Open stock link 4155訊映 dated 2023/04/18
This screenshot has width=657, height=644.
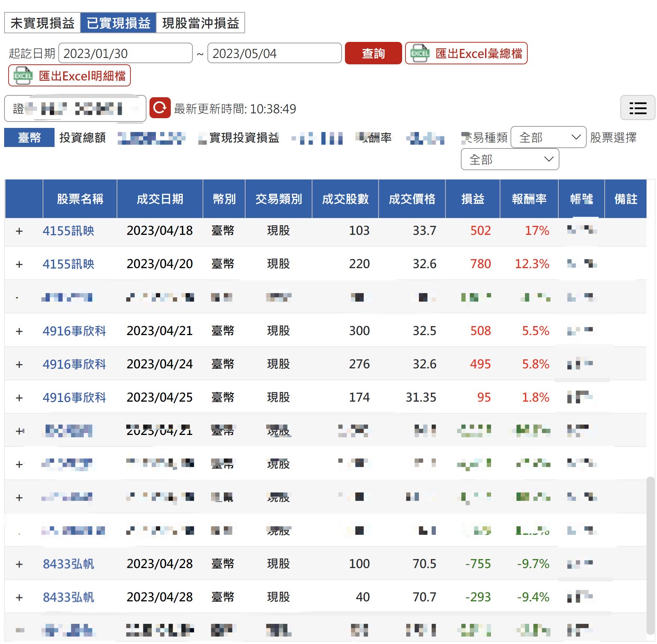point(68,231)
